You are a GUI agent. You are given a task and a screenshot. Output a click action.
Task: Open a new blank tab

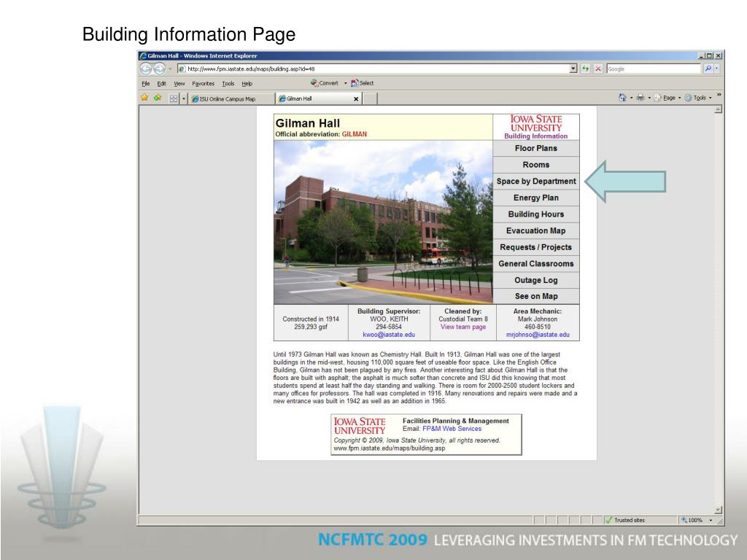(370, 98)
